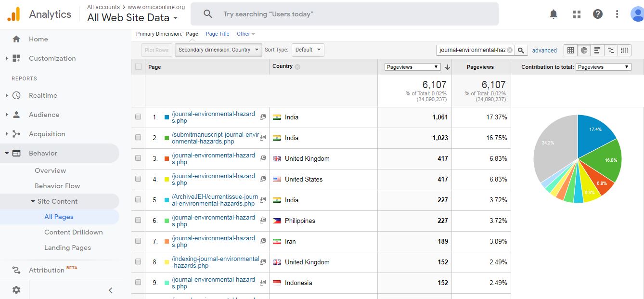Expand the Other primary dimension dropdown
644x299 pixels.
[245, 34]
